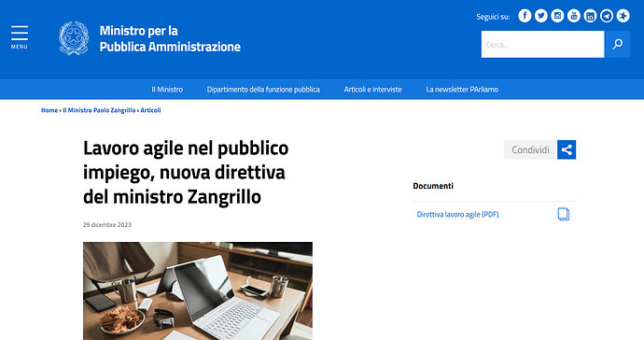Open the LinkedIn icon
This screenshot has width=644, height=340.
[590, 16]
